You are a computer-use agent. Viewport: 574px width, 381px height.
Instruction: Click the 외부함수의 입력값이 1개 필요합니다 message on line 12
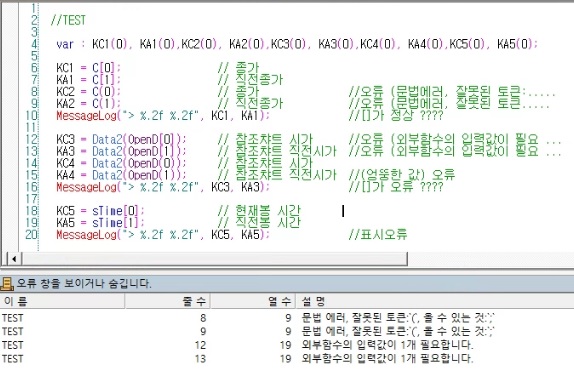click(387, 345)
